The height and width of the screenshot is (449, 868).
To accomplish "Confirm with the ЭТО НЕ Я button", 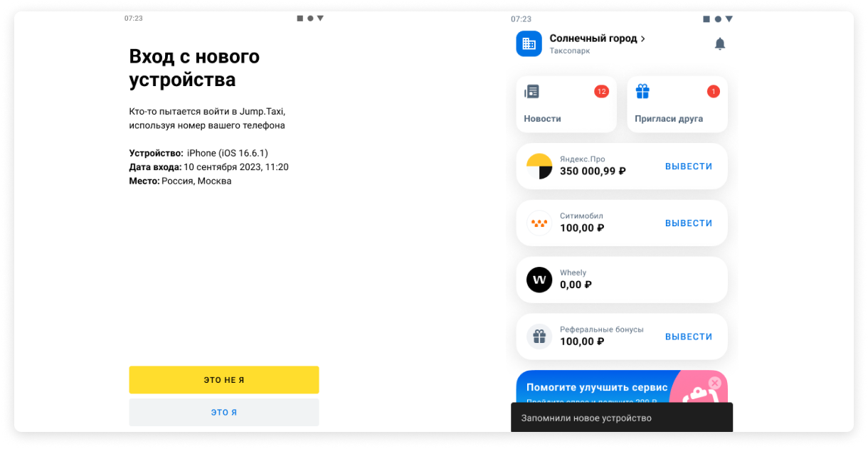I will (x=223, y=380).
